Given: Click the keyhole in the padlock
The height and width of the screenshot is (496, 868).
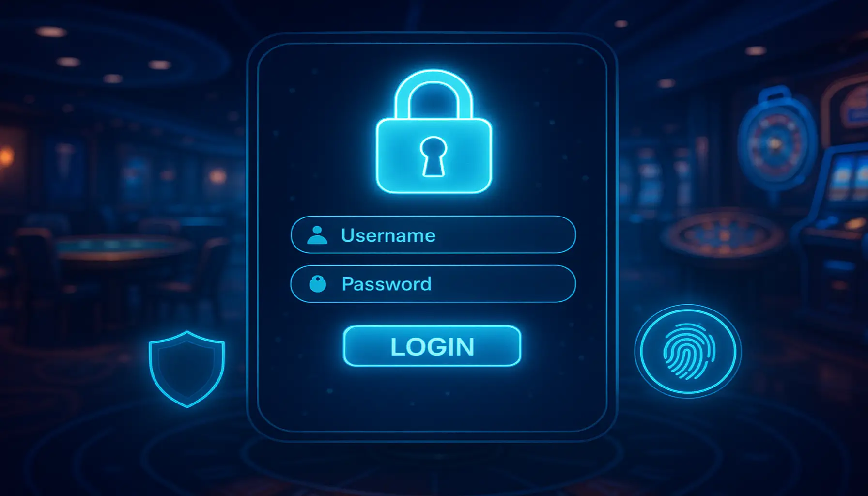Looking at the screenshot, I should (x=433, y=156).
